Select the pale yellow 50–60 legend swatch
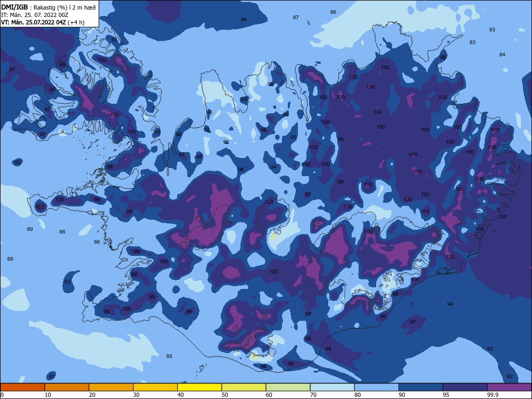The image size is (532, 399). tap(244, 387)
